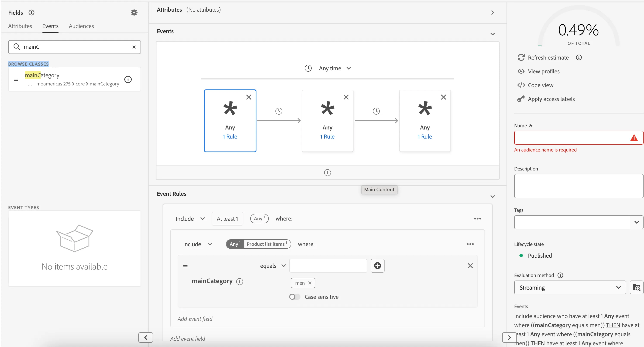644x347 pixels.
Task: Click the audience Name input field
Action: click(578, 138)
